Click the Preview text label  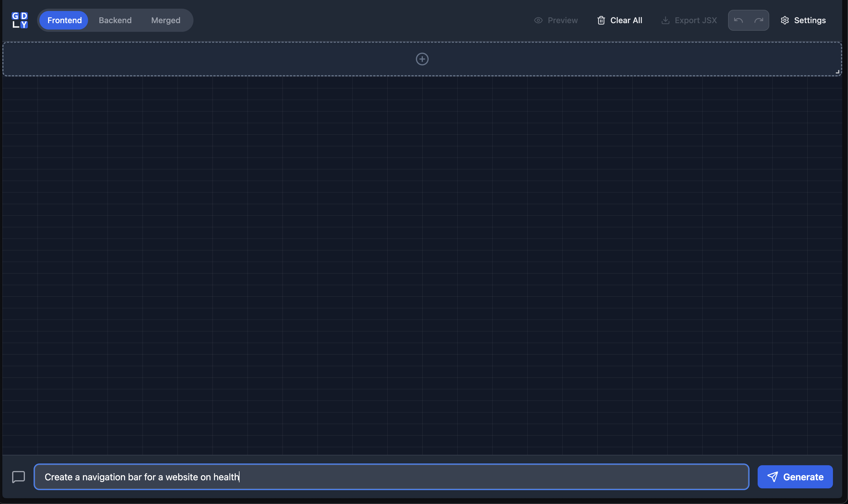(x=562, y=20)
